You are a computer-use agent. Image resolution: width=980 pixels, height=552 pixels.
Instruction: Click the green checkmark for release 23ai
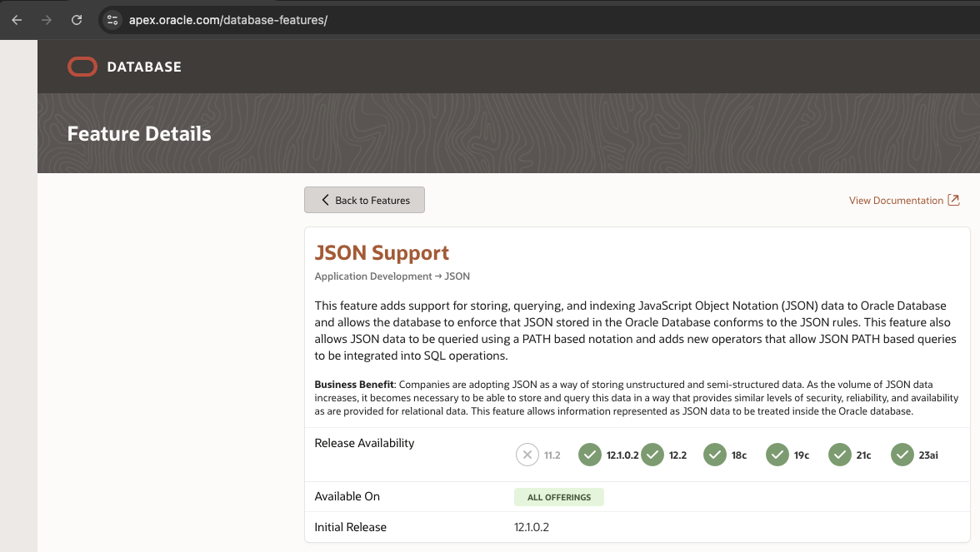coord(902,455)
